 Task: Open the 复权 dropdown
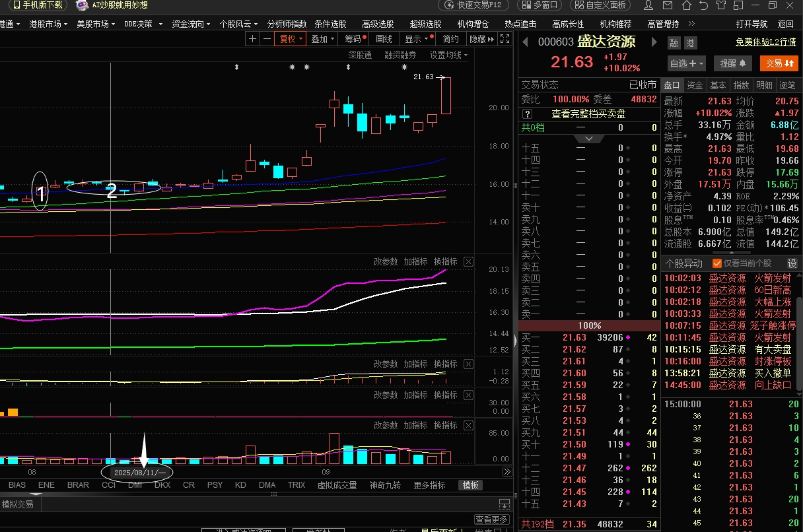(x=291, y=39)
